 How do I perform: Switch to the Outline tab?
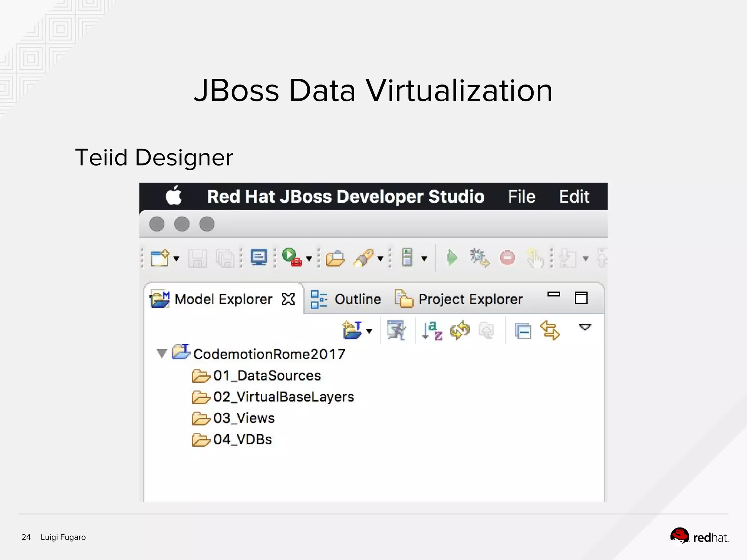(346, 299)
